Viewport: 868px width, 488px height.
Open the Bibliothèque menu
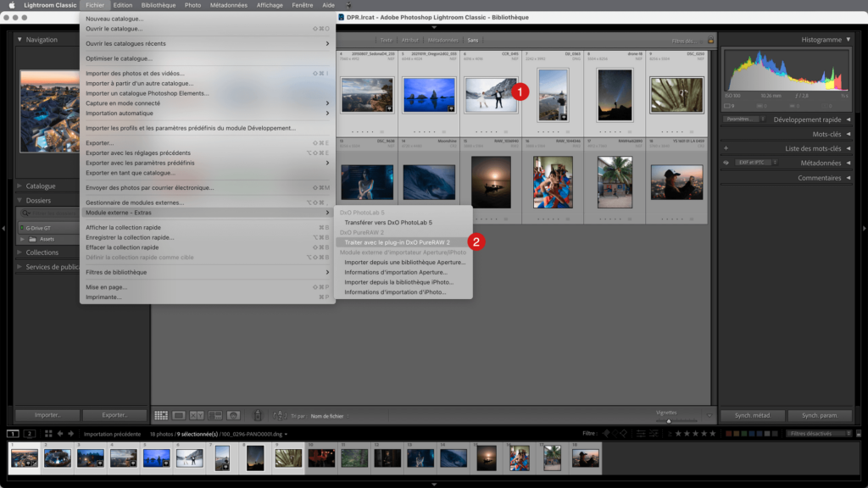[x=159, y=5]
